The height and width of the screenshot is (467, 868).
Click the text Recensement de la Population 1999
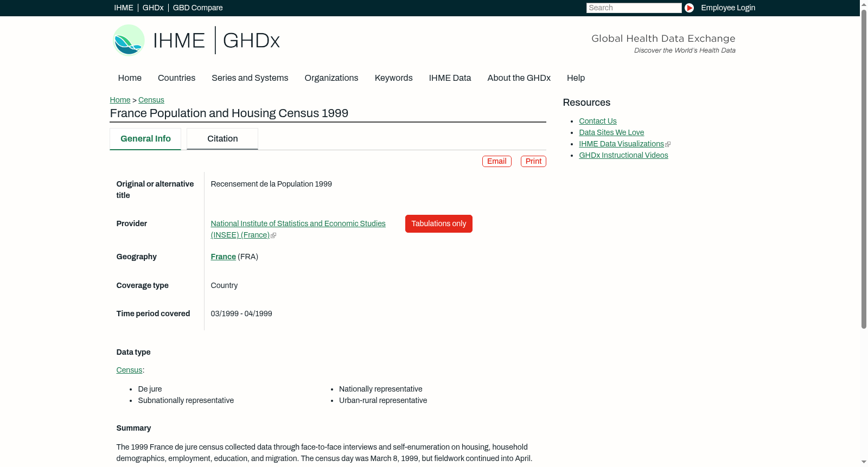(x=271, y=184)
